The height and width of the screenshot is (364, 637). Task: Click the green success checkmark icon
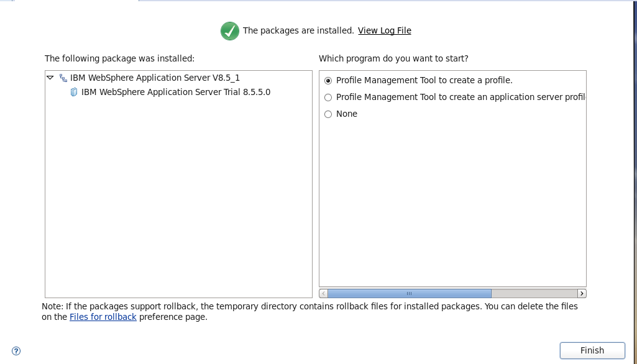coord(229,30)
